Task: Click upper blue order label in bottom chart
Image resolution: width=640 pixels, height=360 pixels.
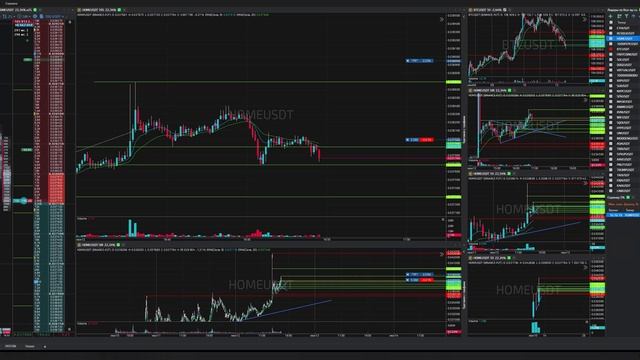Action: point(420,275)
